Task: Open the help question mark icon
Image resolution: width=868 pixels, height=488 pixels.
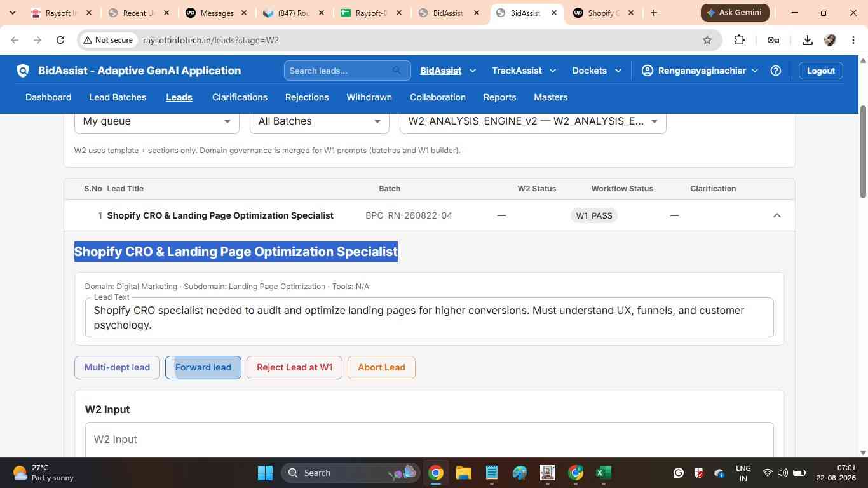Action: click(775, 71)
